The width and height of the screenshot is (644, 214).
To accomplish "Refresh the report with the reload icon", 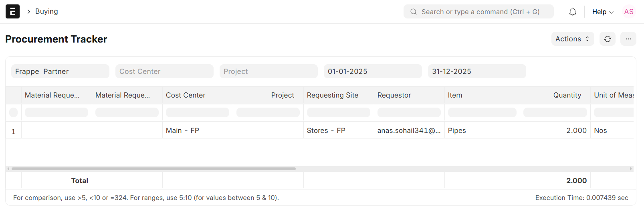I will [x=608, y=39].
